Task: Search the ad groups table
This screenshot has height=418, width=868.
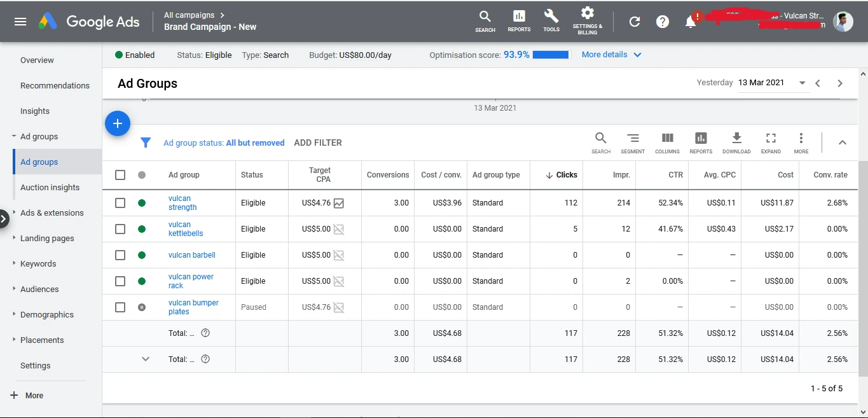Action: pos(601,143)
